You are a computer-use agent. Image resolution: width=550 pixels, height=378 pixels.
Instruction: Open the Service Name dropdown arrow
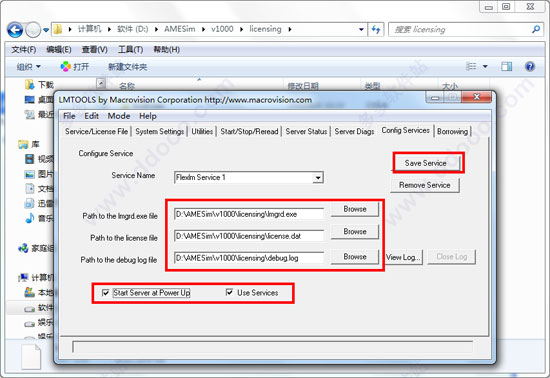click(x=318, y=177)
